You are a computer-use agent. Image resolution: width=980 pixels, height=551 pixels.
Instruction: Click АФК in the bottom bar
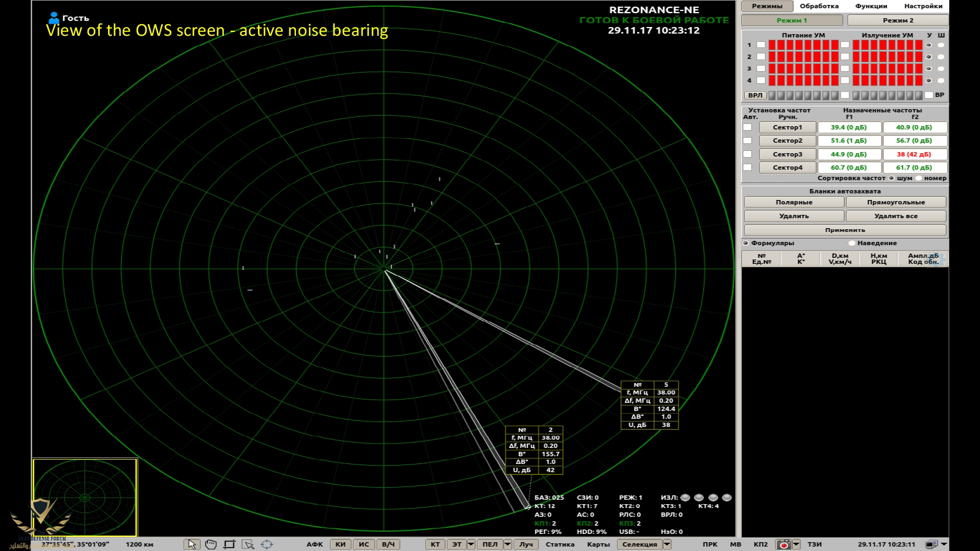click(x=315, y=544)
